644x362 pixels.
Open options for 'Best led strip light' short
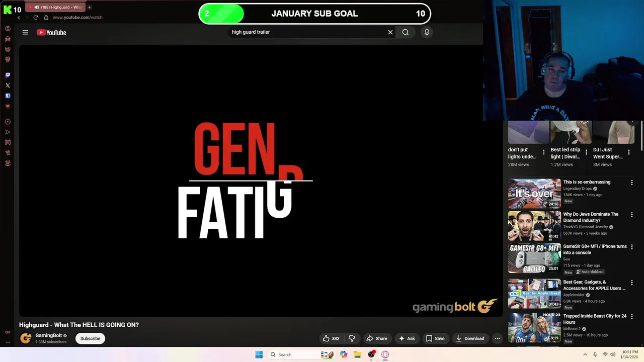click(586, 152)
